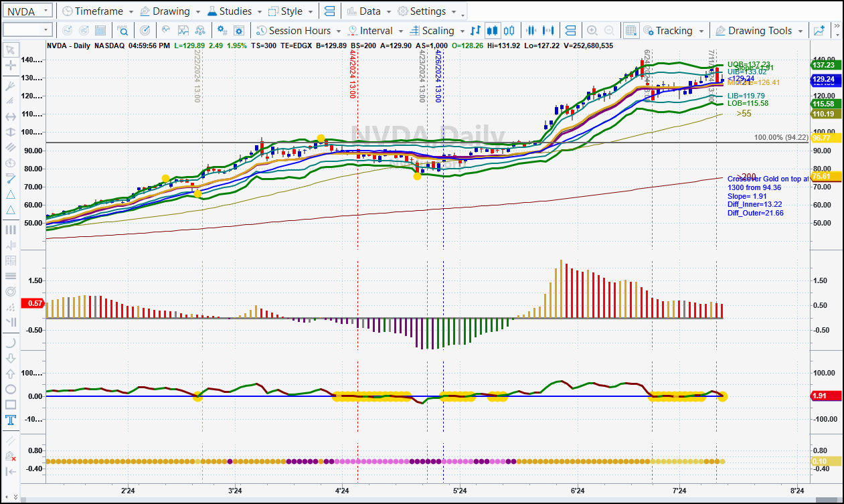The height and width of the screenshot is (504, 844).
Task: Click the gears-with-hash settings icon
Action: coord(223,31)
